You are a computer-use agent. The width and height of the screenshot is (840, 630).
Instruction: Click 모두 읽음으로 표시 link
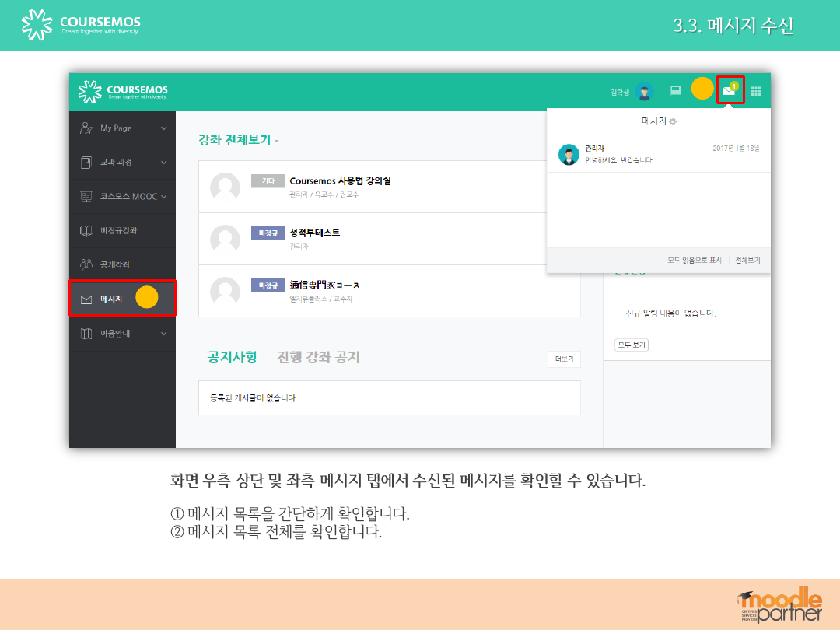click(695, 261)
